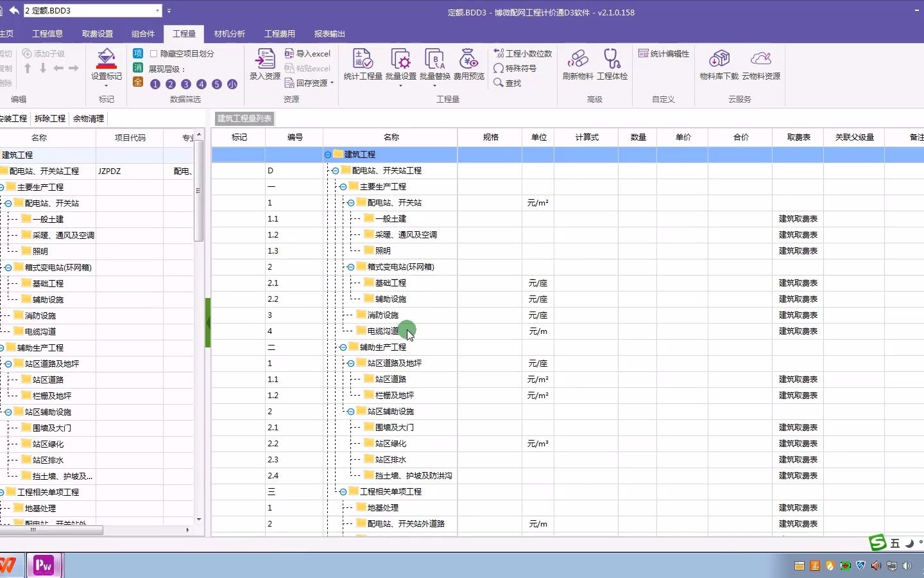
Task: Open the 批量设置 tool
Action: click(401, 64)
